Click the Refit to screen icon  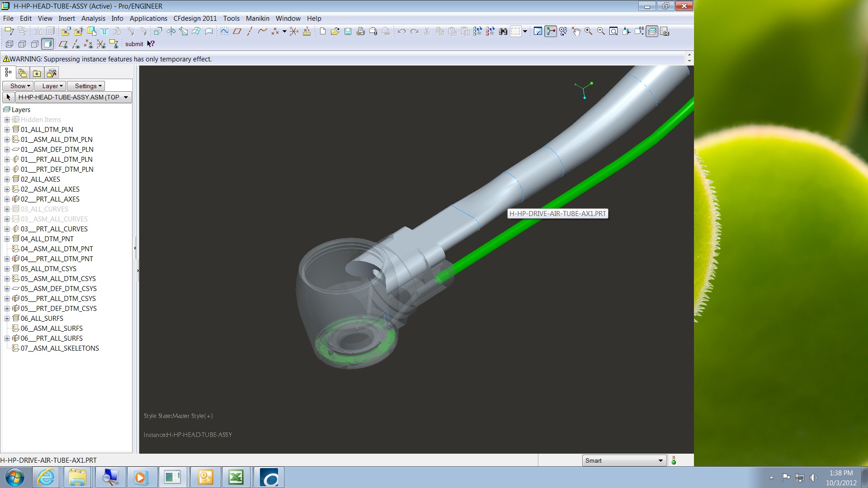(613, 31)
